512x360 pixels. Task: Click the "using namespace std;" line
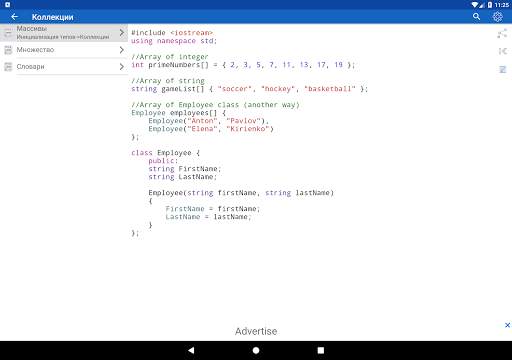[174, 41]
